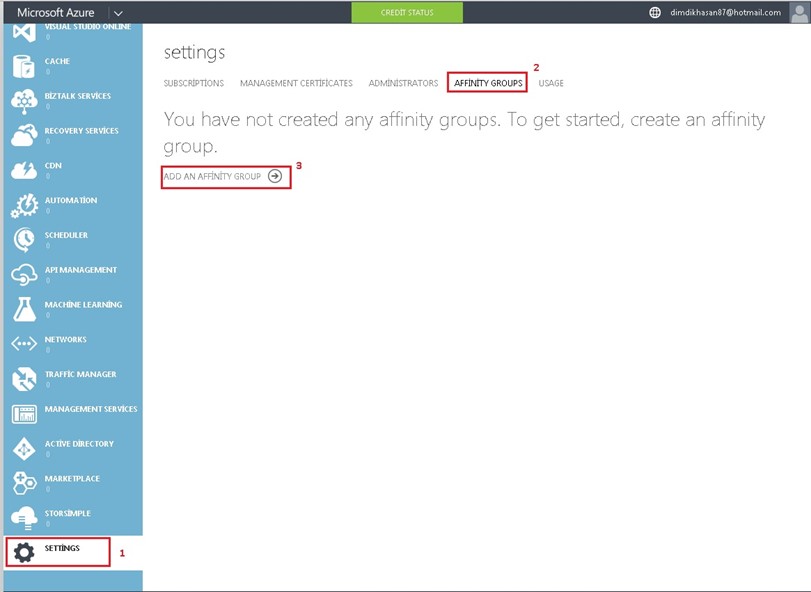Screen dimensions: 811x592
Task: Click the Credit Status button
Action: [407, 12]
